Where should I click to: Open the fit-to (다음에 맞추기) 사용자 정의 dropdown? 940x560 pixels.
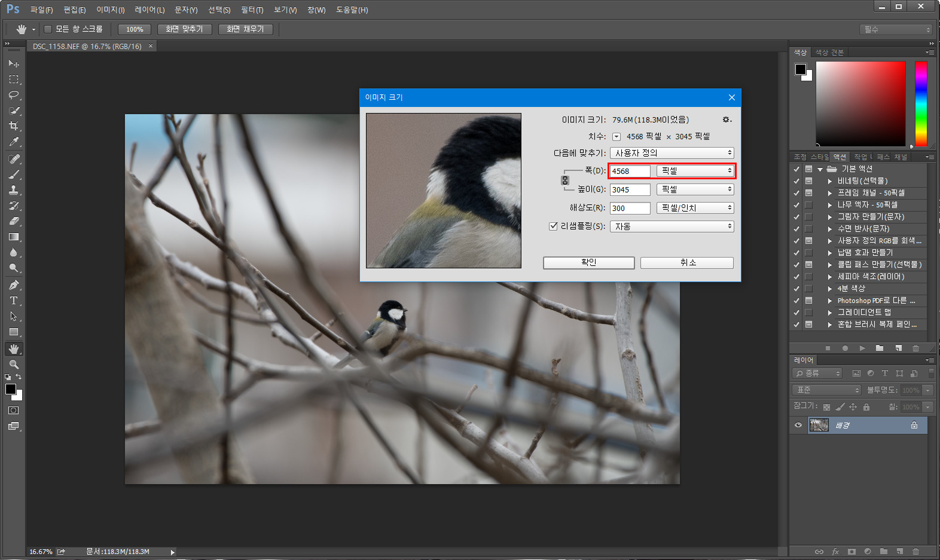point(672,153)
